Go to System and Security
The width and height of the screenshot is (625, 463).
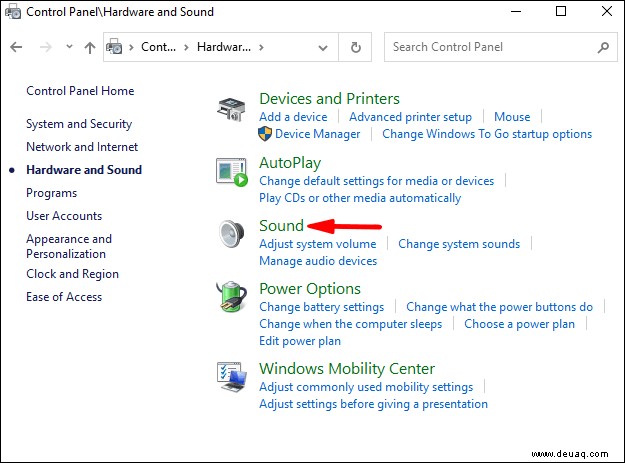click(x=79, y=124)
